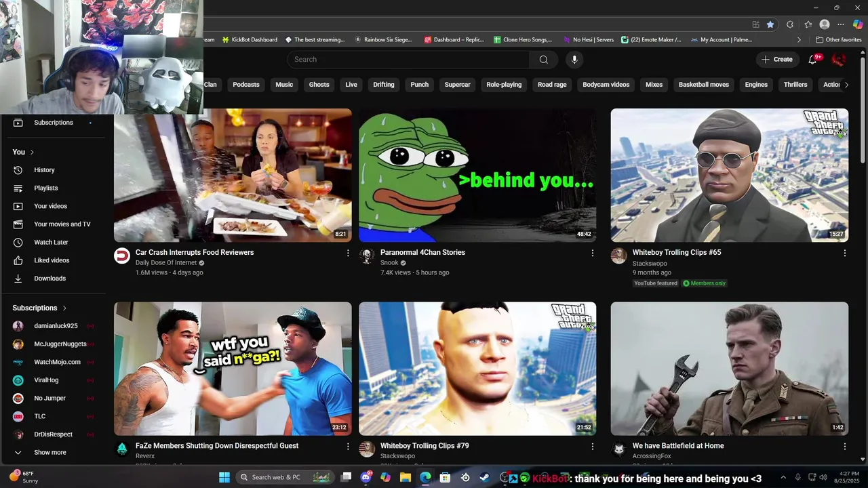This screenshot has height=488, width=868.
Task: Click in the YouTube search field
Action: [408, 60]
